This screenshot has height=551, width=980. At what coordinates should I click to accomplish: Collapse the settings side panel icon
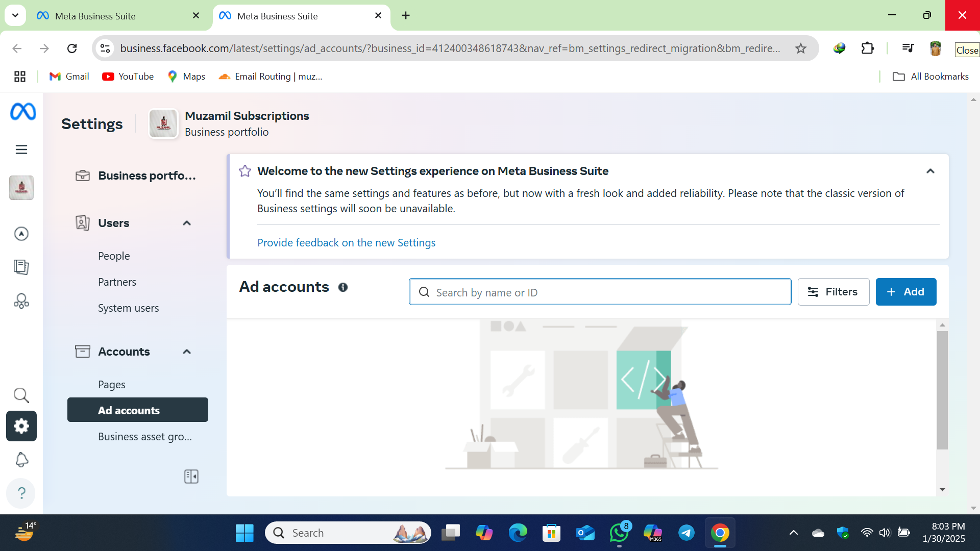tap(191, 477)
